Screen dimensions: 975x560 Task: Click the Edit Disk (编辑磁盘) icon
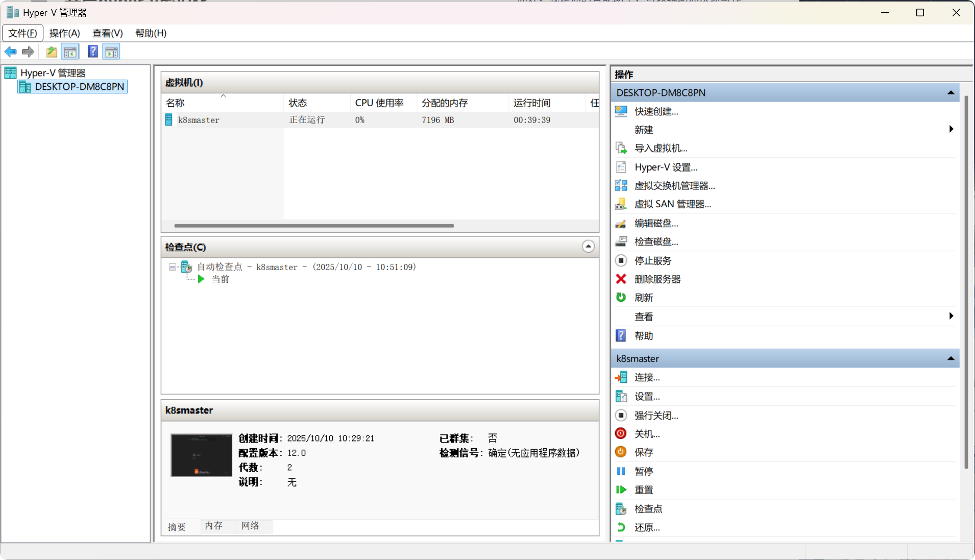[621, 223]
